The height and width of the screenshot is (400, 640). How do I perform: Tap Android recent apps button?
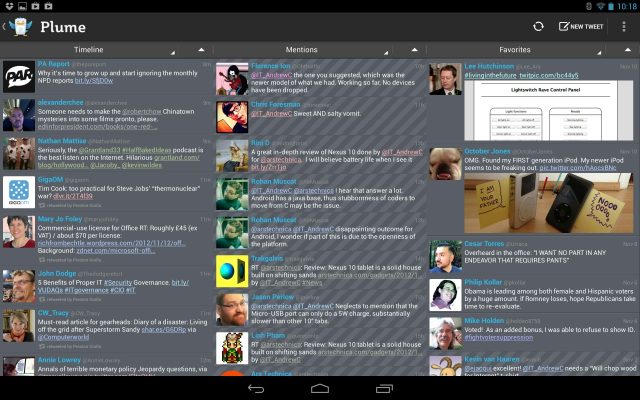pyautogui.click(x=384, y=389)
